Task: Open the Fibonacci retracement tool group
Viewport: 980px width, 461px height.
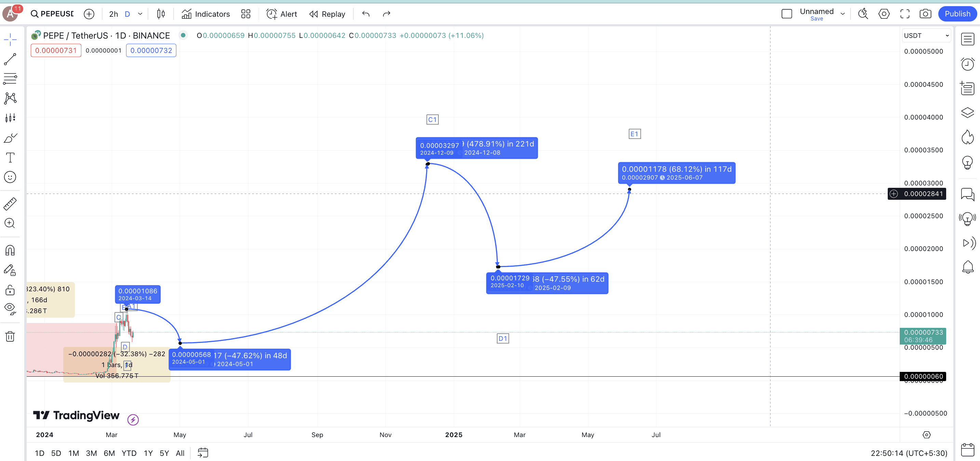Action: (x=10, y=79)
